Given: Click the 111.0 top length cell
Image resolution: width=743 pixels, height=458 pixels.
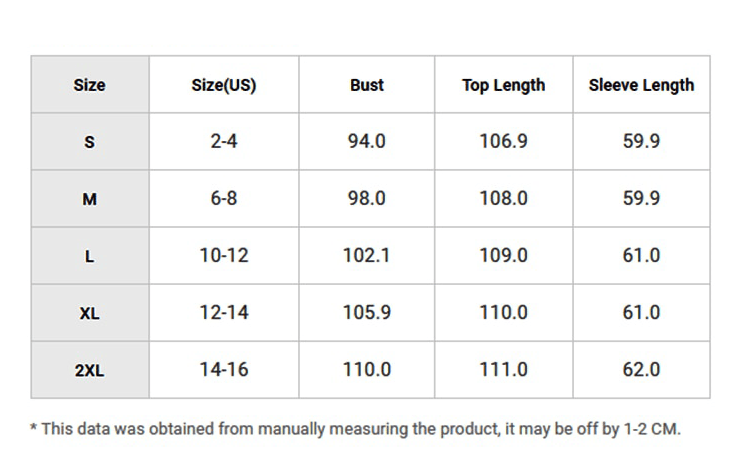Looking at the screenshot, I should pyautogui.click(x=503, y=370).
